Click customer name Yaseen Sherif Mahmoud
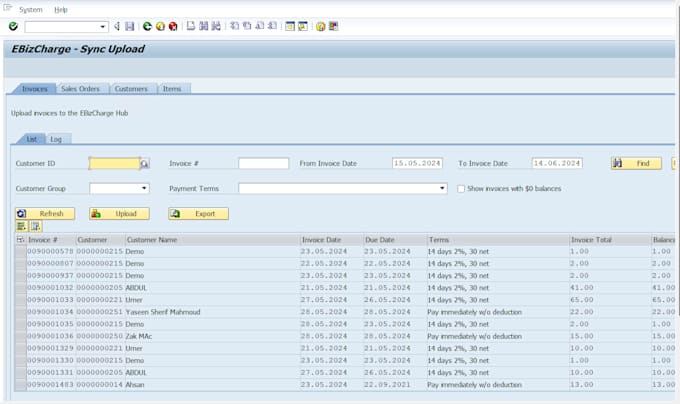 pyautogui.click(x=163, y=312)
